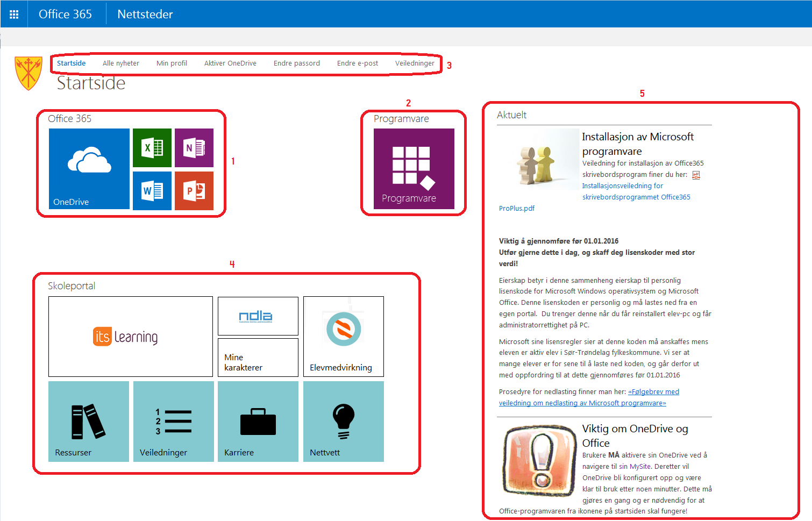The height and width of the screenshot is (521, 812).
Task: Open the Veiledninger tile with list icon
Action: click(174, 422)
